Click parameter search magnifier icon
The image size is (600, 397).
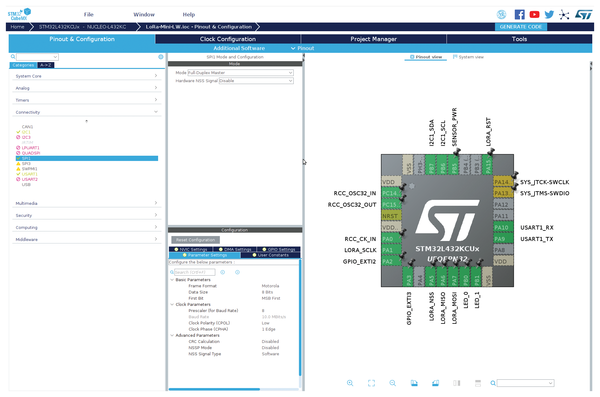172,272
